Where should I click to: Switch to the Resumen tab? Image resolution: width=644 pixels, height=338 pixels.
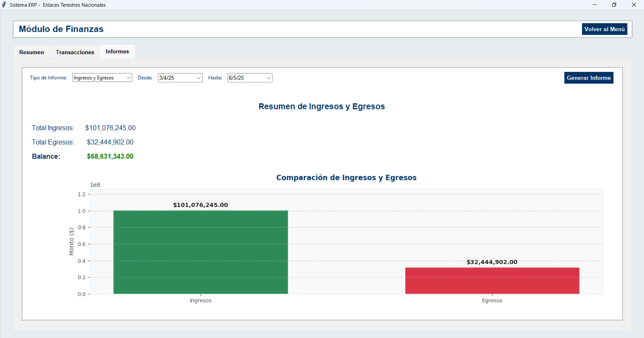point(32,52)
